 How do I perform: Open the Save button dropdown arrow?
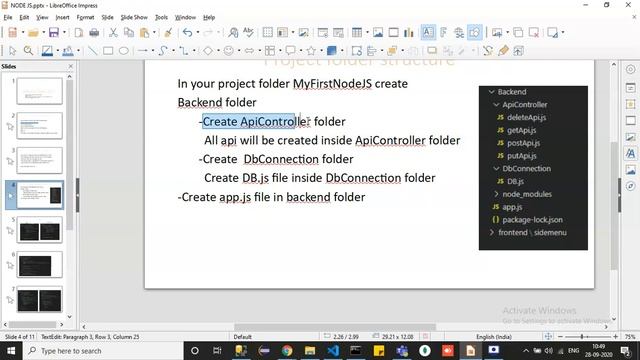64,32
